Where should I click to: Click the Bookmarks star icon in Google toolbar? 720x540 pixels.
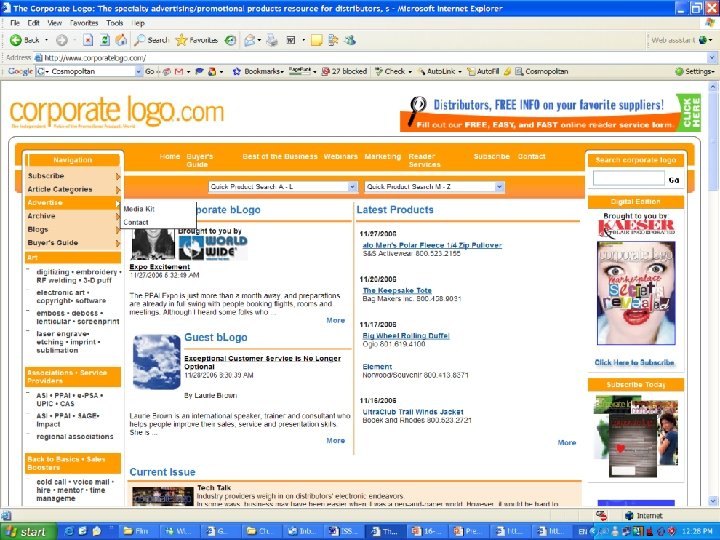tap(237, 72)
